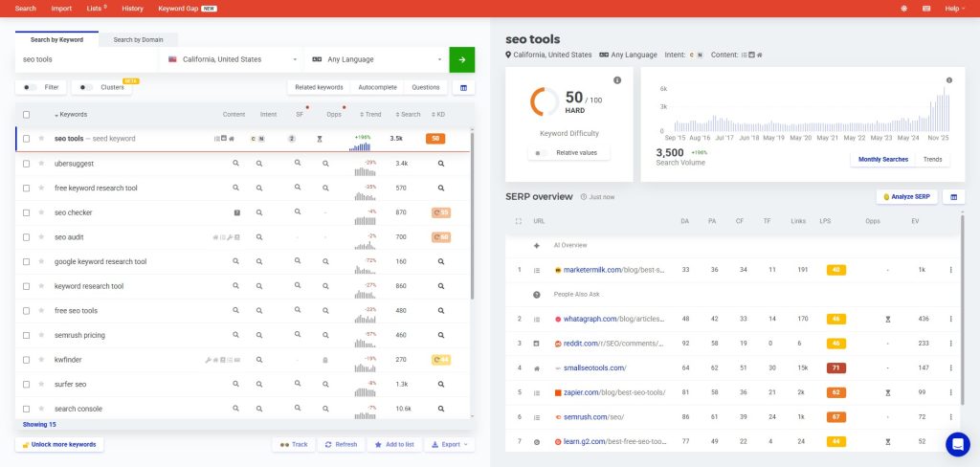
Task: Click KD magnifier for ubersuggest row
Action: [440, 164]
